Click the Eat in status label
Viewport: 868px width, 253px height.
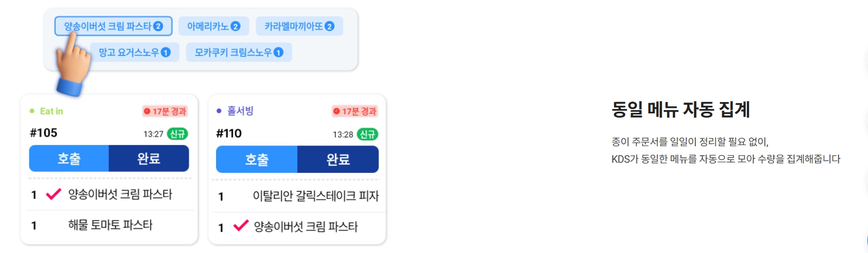pos(51,111)
